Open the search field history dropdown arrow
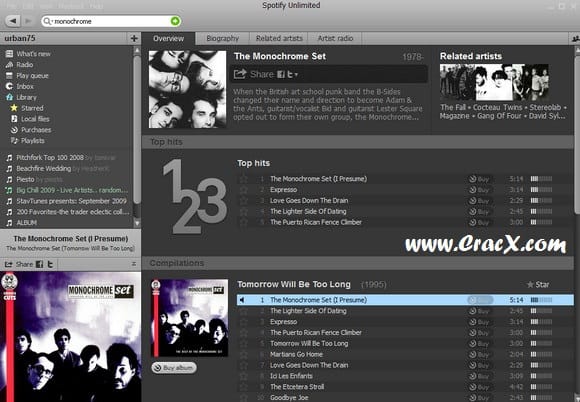This screenshot has width=580, height=402. point(52,21)
